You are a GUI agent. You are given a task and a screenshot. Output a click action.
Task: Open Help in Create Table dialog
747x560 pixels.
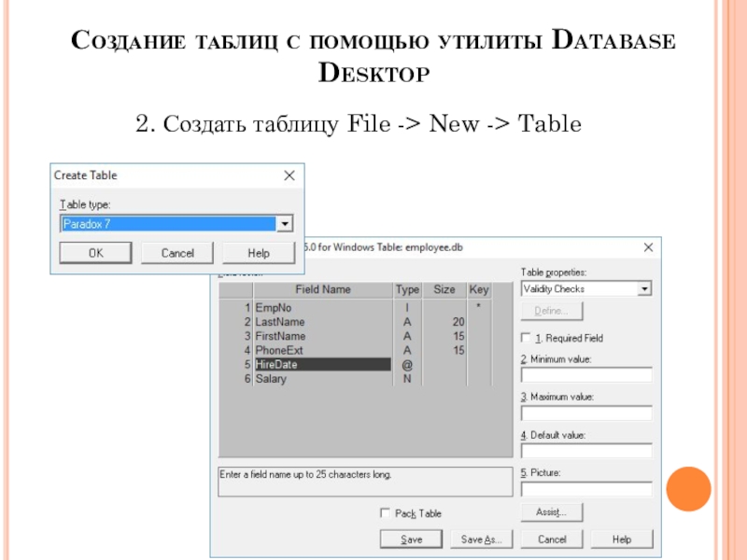[x=259, y=253]
